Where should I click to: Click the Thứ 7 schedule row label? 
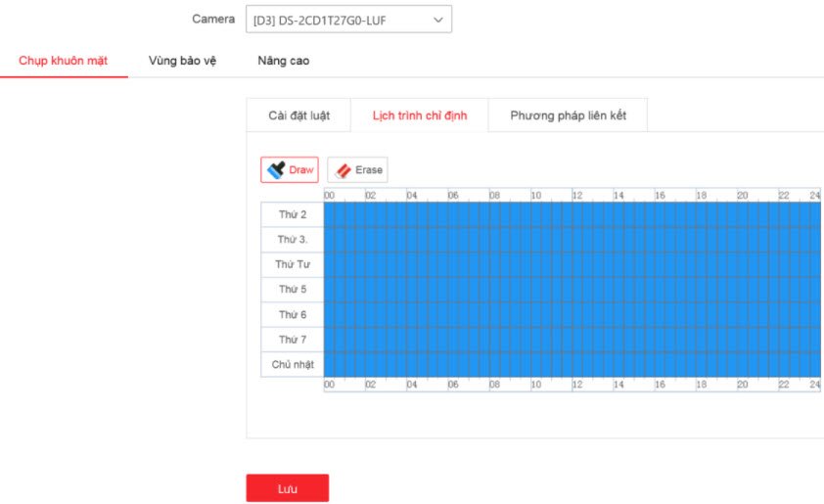pyautogui.click(x=292, y=340)
